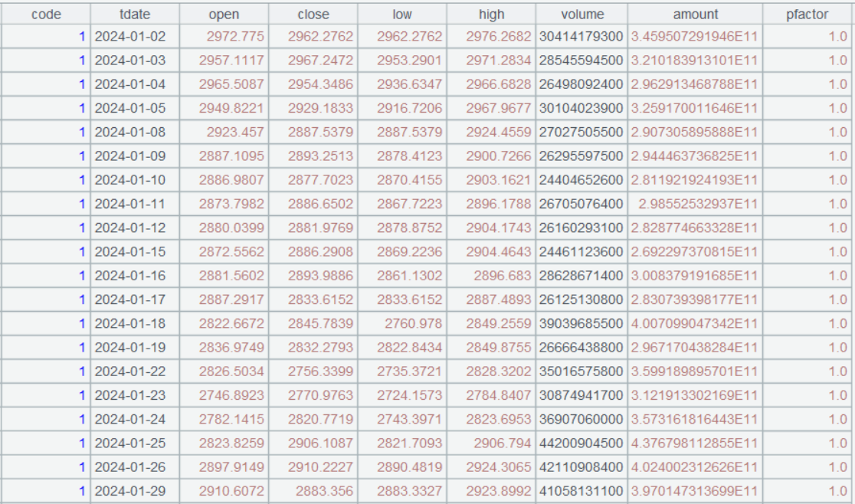Select the 'close' column header
The width and height of the screenshot is (855, 504).
(313, 14)
